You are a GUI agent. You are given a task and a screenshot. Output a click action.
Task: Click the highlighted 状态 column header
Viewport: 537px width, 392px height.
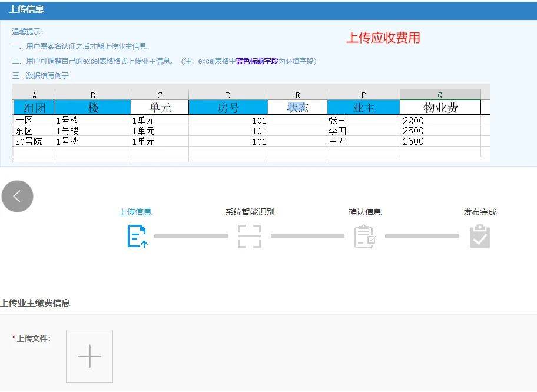(297, 107)
